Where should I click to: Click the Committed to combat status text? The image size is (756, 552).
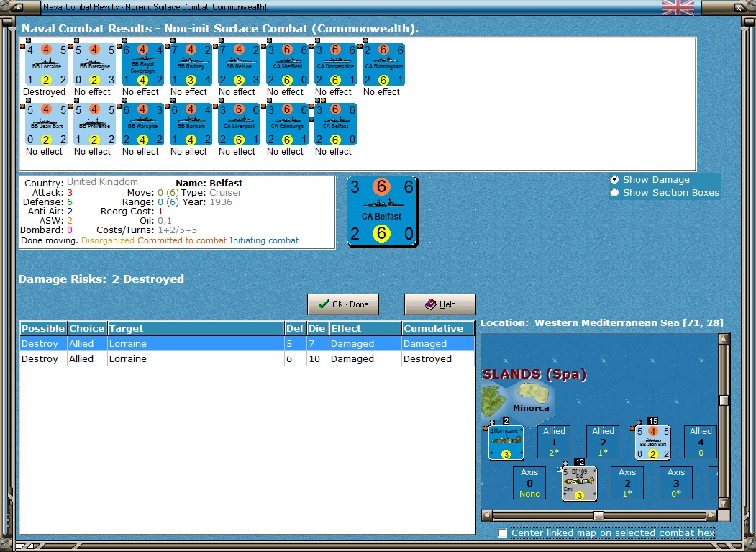pyautogui.click(x=182, y=240)
